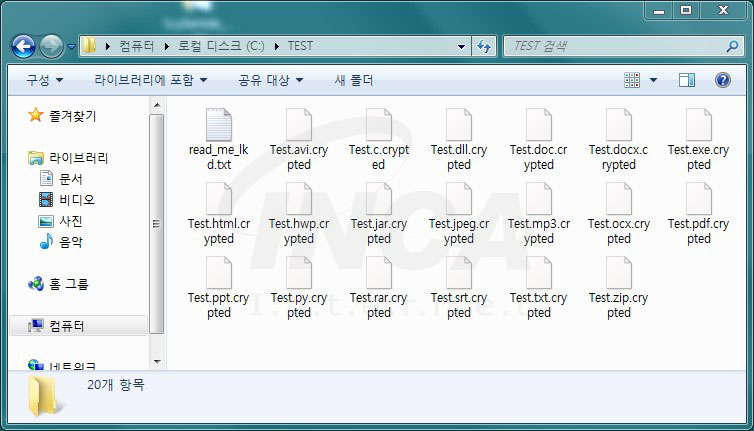
Task: Select the Test.jpeg.crypted file icon
Action: pos(459,199)
